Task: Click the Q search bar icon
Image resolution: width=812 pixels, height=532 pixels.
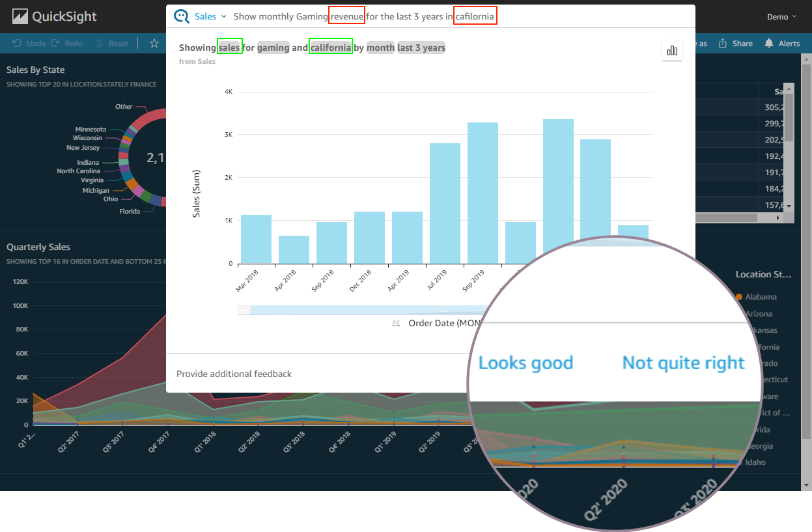Action: (182, 16)
